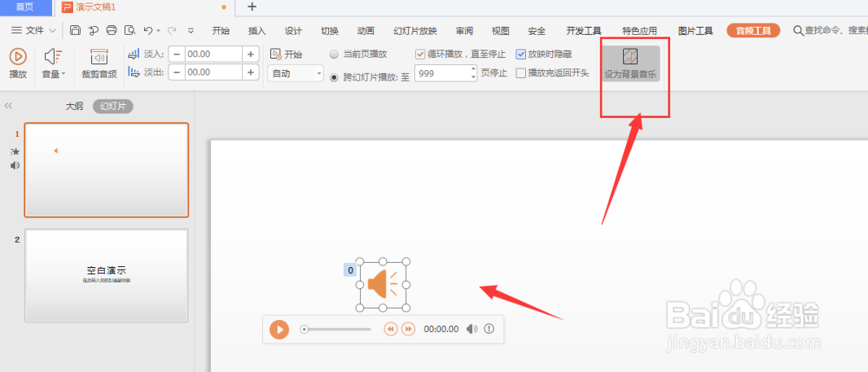Select slide 2 thumbnail titled 空白演示
The height and width of the screenshot is (372, 868).
[106, 275]
